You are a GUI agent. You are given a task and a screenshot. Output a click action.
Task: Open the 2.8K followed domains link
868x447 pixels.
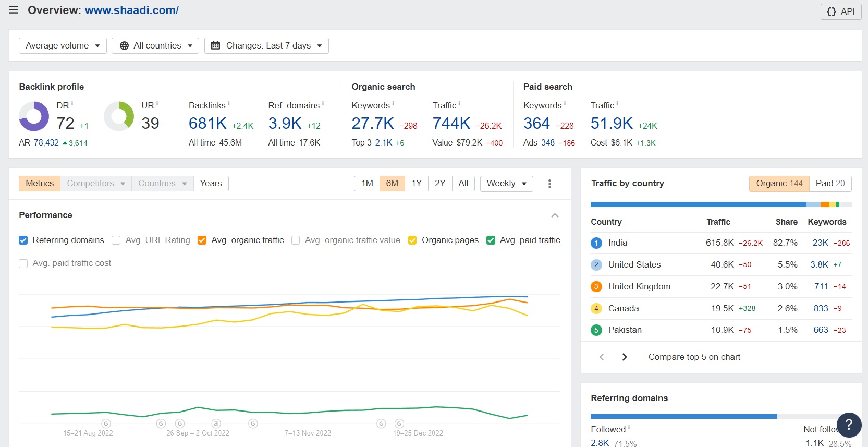600,443
